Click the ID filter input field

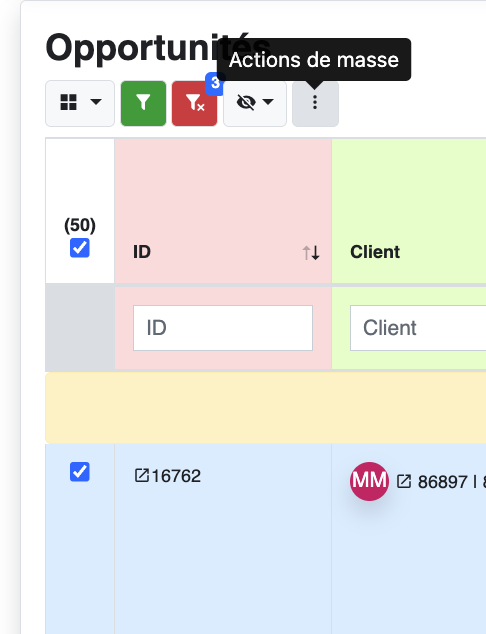223,328
